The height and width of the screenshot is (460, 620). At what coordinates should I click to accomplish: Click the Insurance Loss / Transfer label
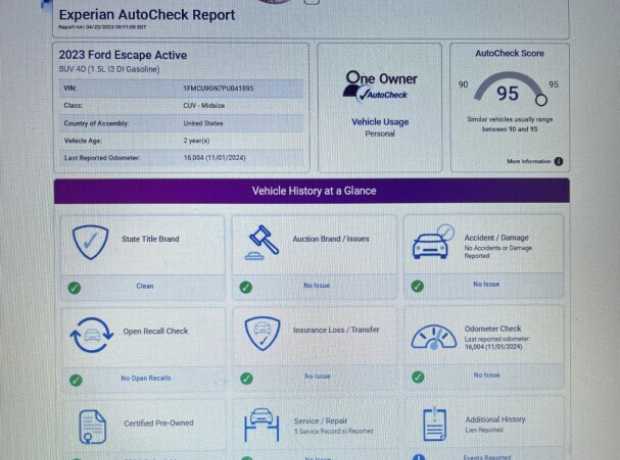[336, 330]
